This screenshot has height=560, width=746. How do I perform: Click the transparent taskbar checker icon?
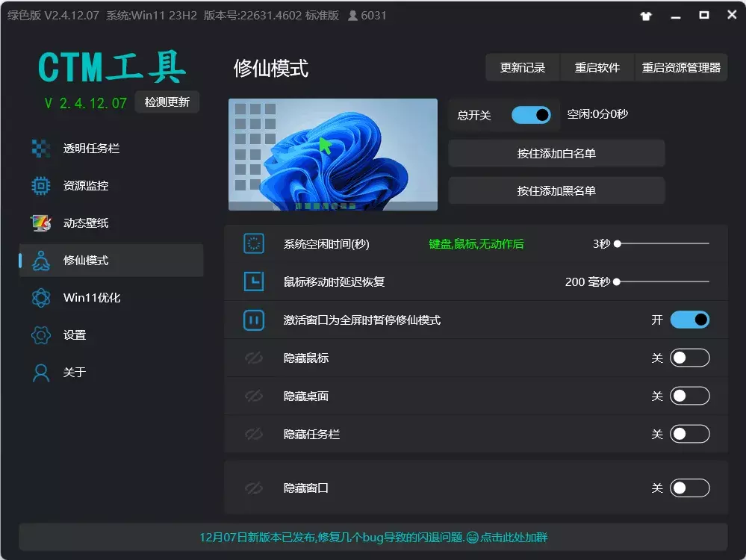point(41,149)
